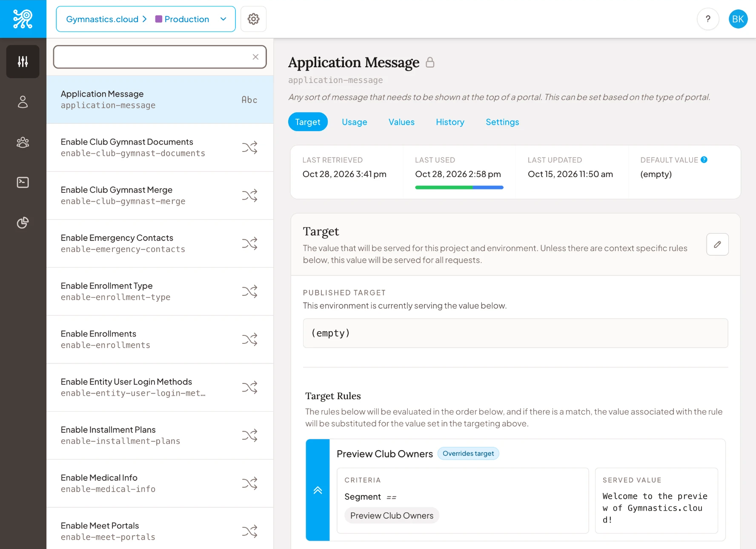The image size is (756, 549).
Task: Click the shuffle icon for Enable Installment Plans
Action: click(x=250, y=435)
